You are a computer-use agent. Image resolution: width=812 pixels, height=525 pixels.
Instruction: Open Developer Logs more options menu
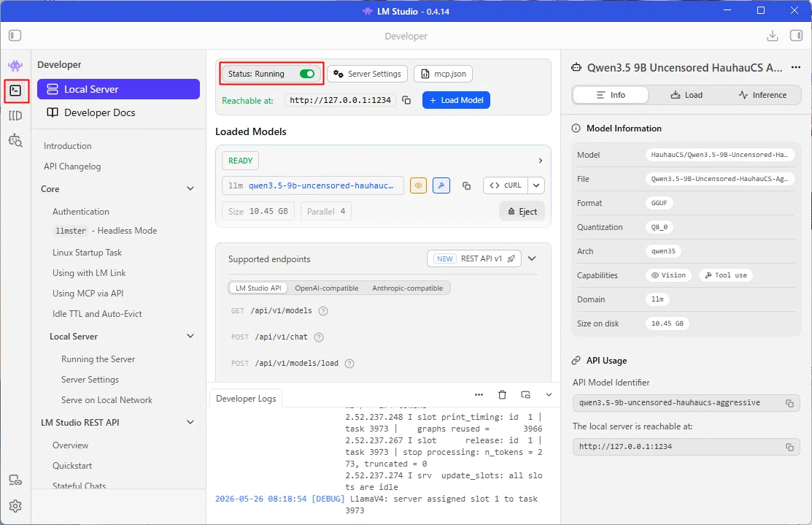(x=479, y=395)
